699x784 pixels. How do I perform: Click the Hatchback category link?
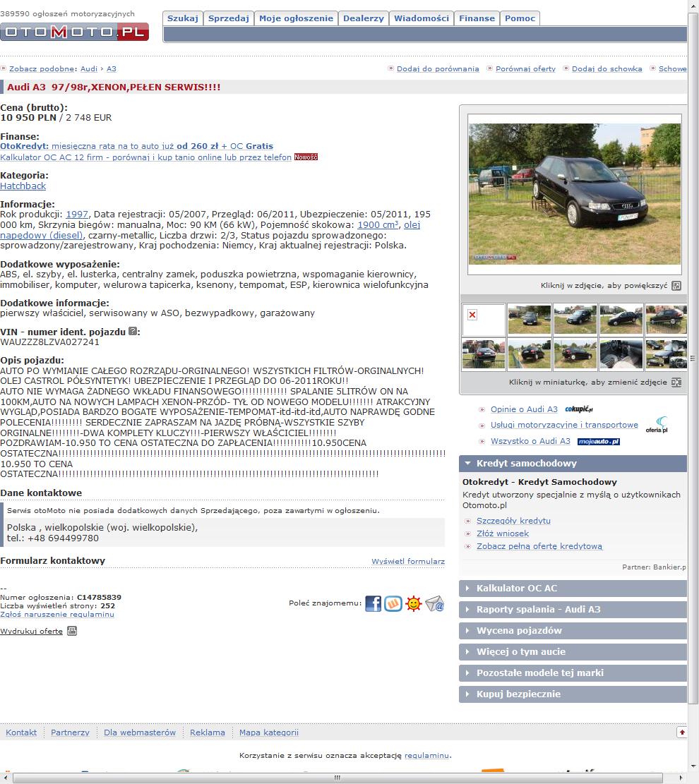pos(23,186)
